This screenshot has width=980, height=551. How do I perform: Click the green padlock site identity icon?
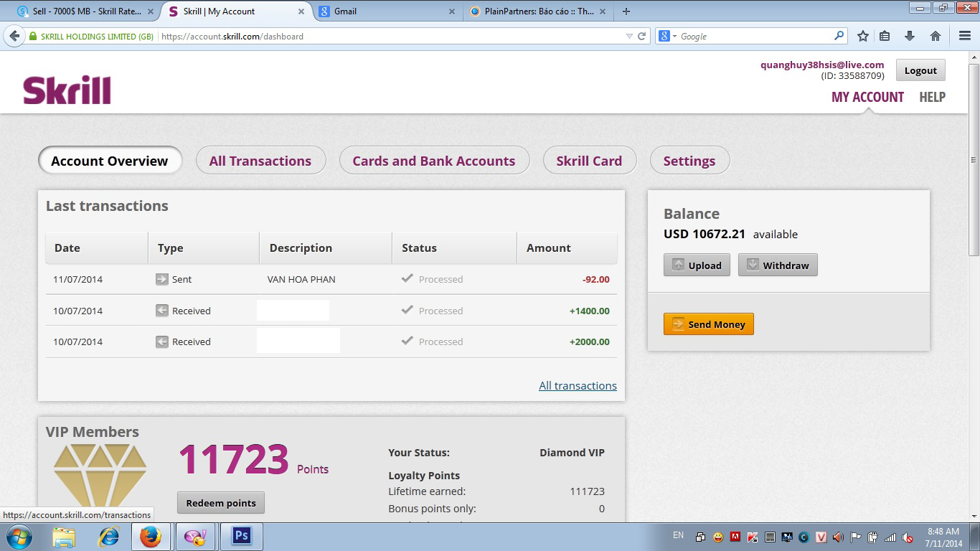coord(33,37)
